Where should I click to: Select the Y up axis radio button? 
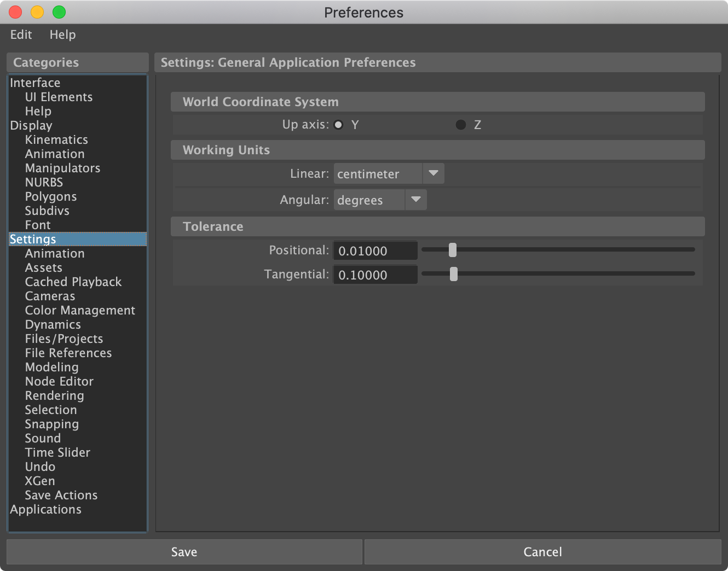pos(339,125)
